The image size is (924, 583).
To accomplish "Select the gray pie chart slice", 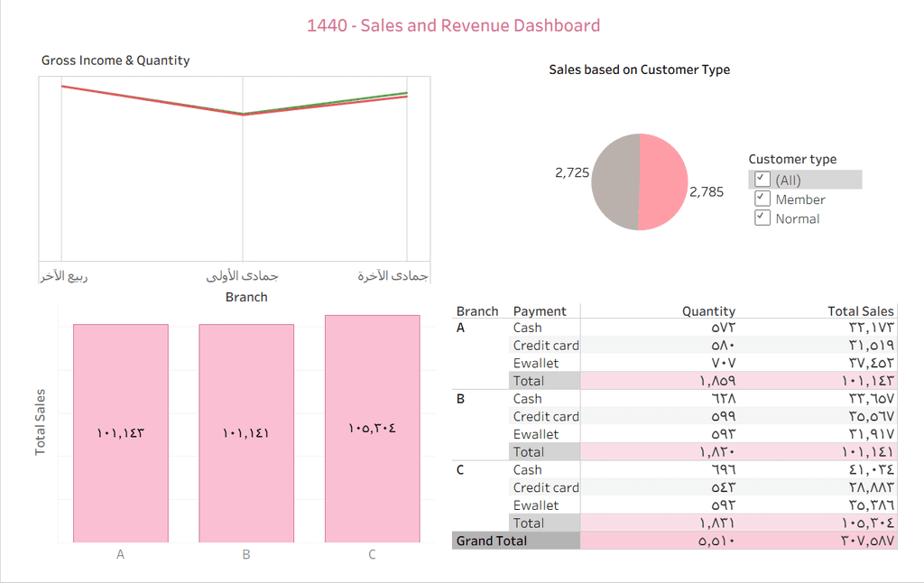I will tap(614, 180).
